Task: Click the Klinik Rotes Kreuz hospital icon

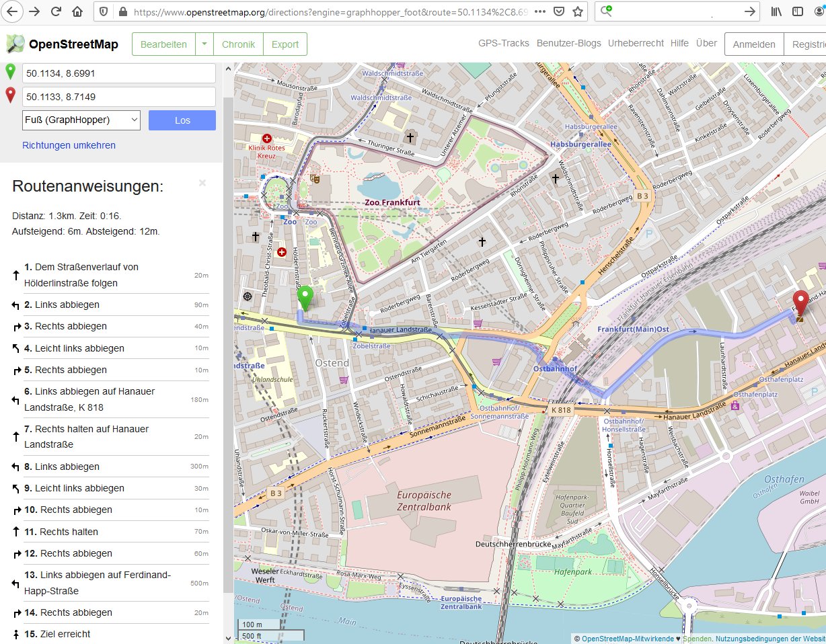Action: tap(266, 138)
